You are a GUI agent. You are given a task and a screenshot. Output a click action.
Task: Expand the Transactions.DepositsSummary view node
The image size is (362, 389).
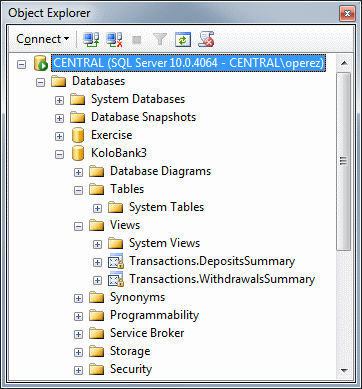(97, 262)
